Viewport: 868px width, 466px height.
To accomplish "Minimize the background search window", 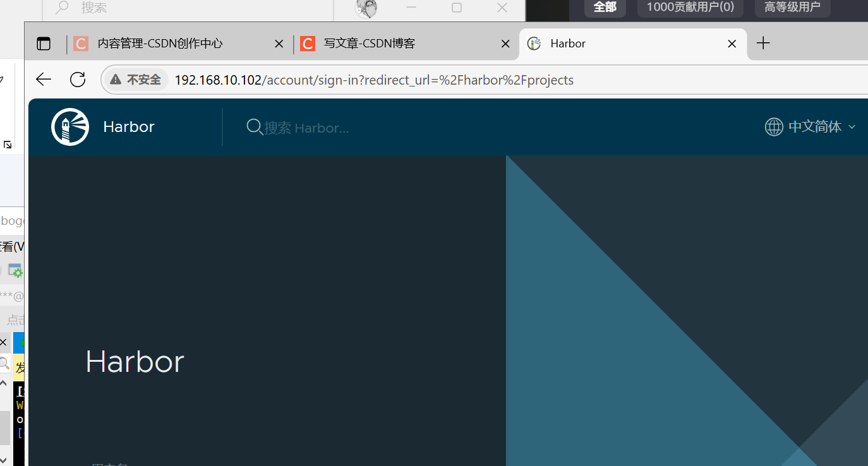I will coord(411,8).
